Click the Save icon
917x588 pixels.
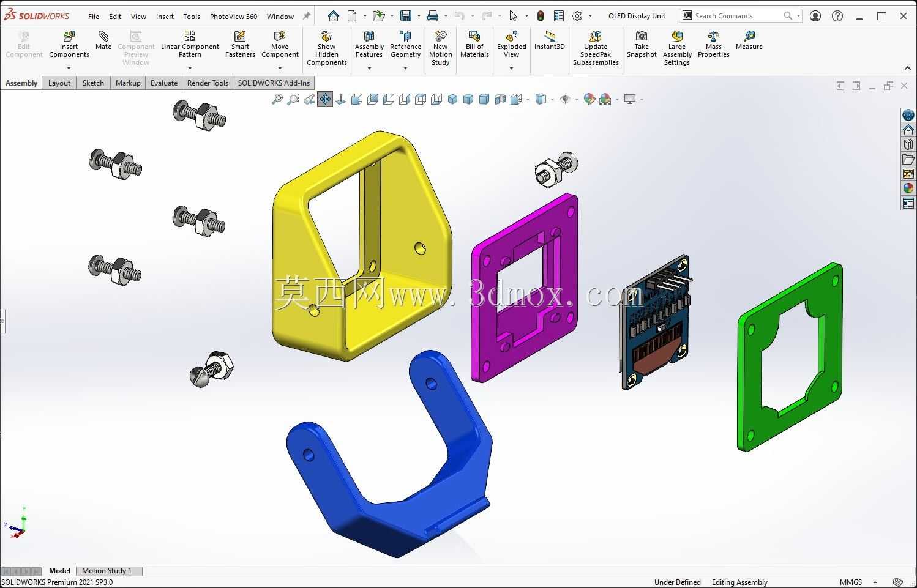(406, 16)
